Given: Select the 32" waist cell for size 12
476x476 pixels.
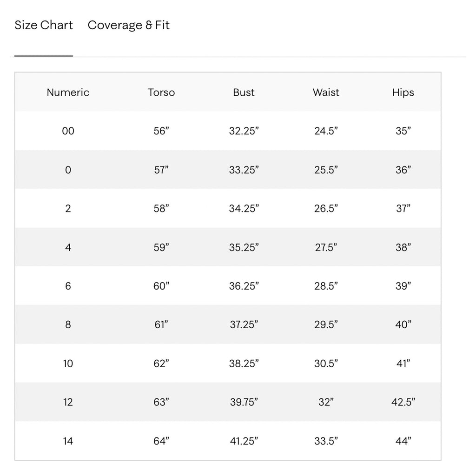Looking at the screenshot, I should (326, 402).
